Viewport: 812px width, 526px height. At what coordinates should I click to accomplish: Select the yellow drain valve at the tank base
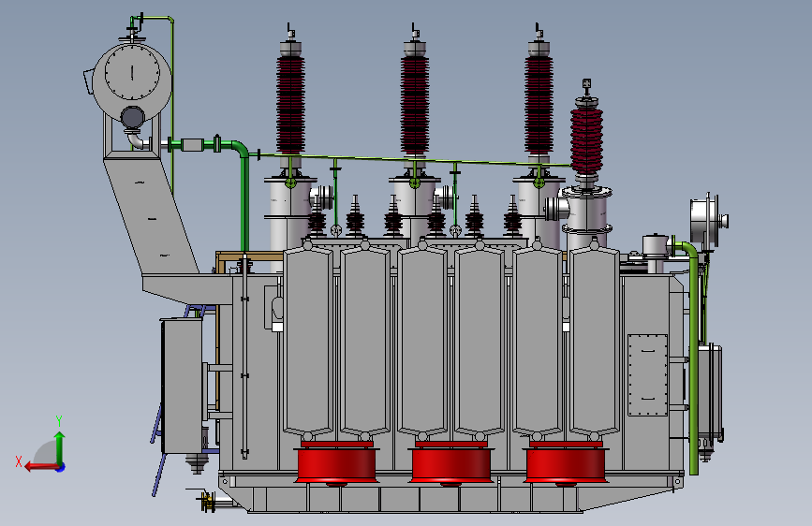tap(208, 501)
